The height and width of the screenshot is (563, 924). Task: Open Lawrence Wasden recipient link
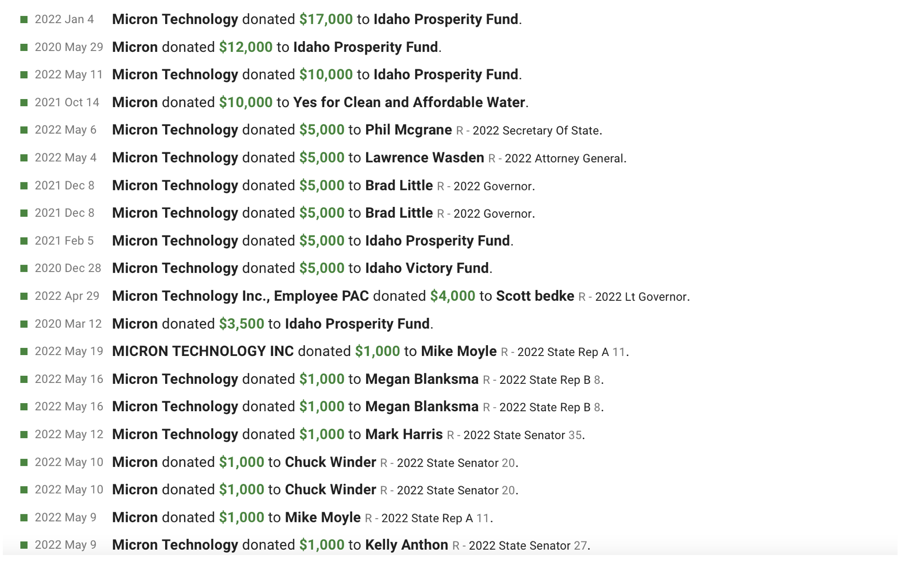[425, 157]
